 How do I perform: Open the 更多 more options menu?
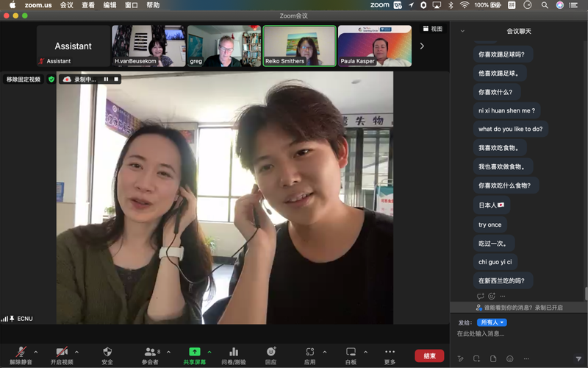(x=390, y=353)
